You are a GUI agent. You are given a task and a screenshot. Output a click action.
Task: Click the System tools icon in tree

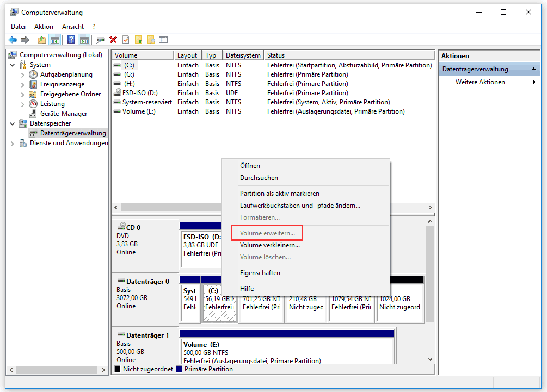coord(23,65)
